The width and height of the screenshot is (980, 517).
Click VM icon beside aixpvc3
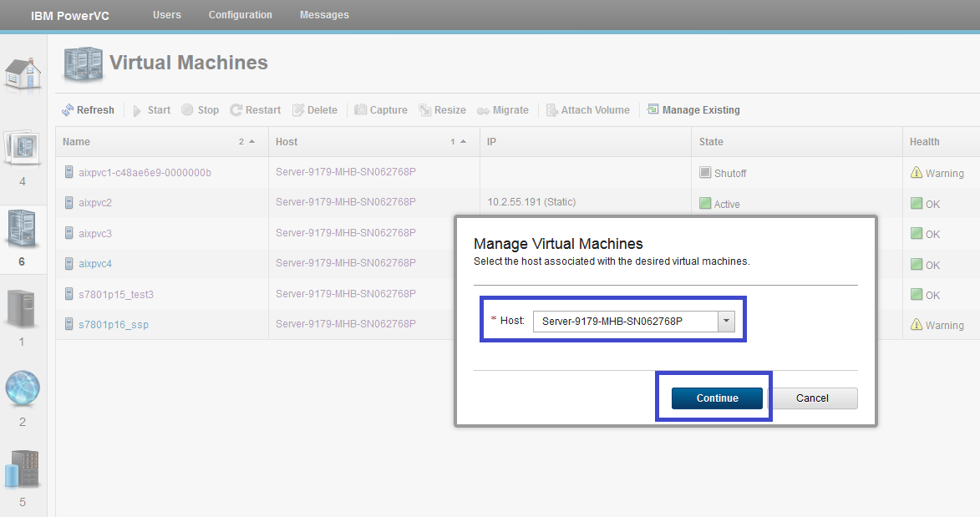pyautogui.click(x=69, y=233)
